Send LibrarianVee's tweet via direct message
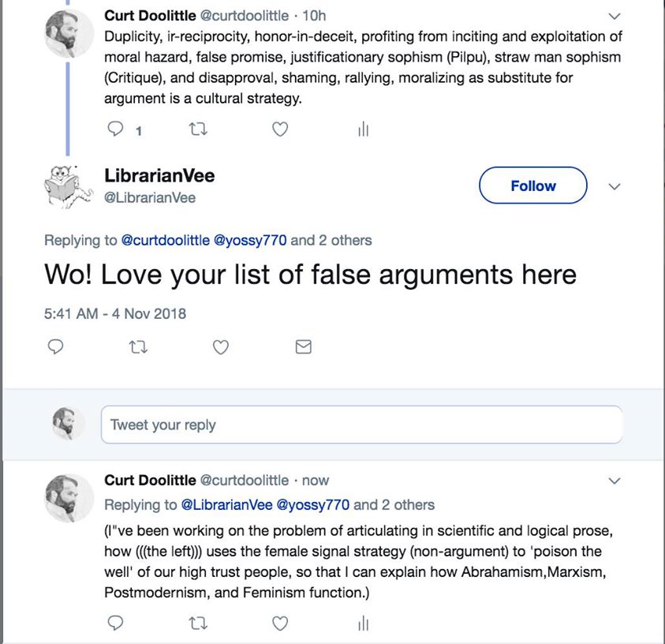Screen dimensions: 665x644 tap(303, 346)
